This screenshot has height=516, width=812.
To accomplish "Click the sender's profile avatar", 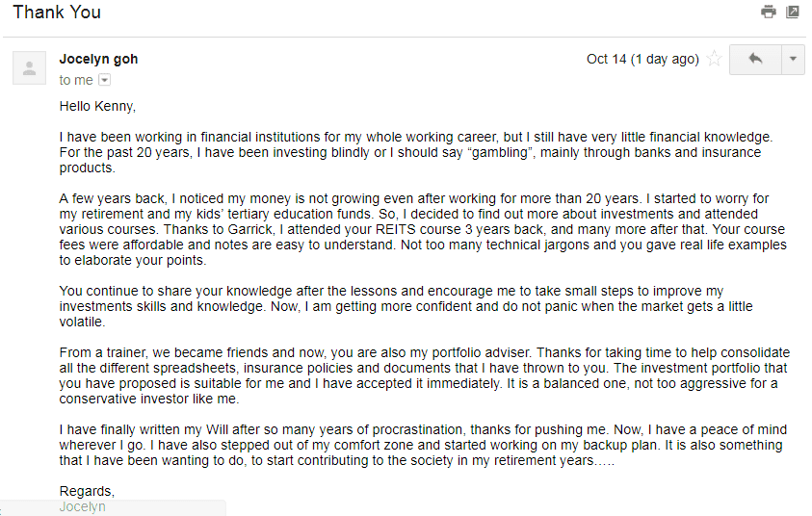I will (x=29, y=67).
